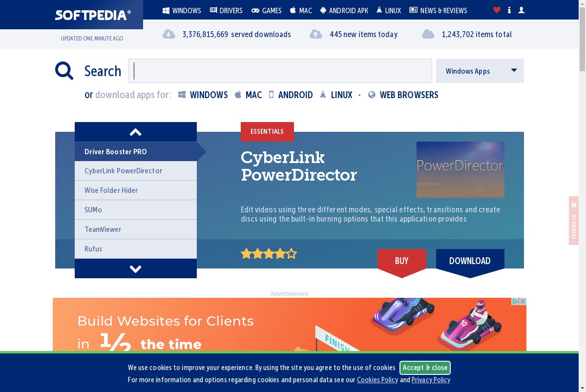Open the Cookies Policy link
Image resolution: width=586 pixels, height=392 pixels.
[x=377, y=379]
